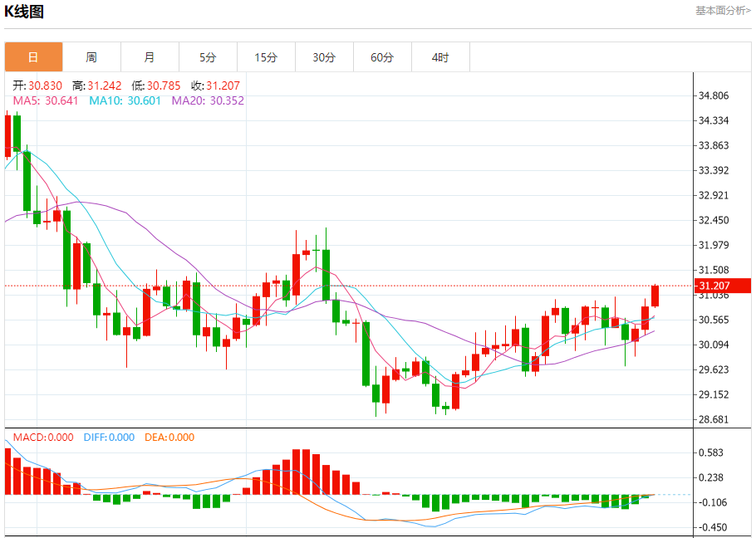Open the 5分 interval tab
This screenshot has width=756, height=538.
pos(208,56)
